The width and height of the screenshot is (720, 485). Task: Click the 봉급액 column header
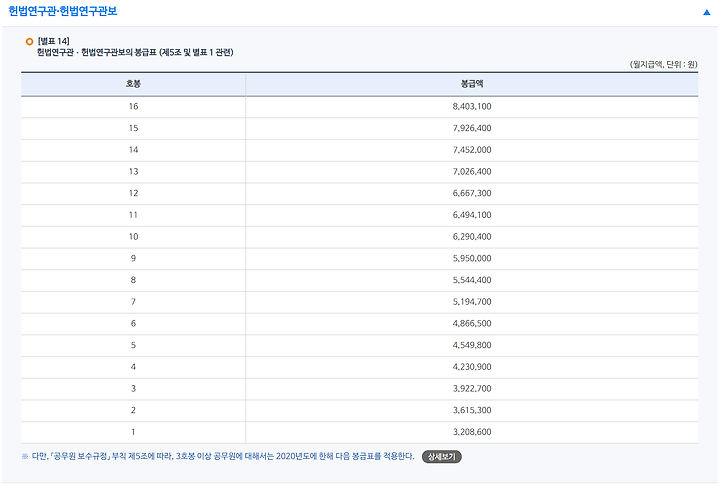[472, 84]
